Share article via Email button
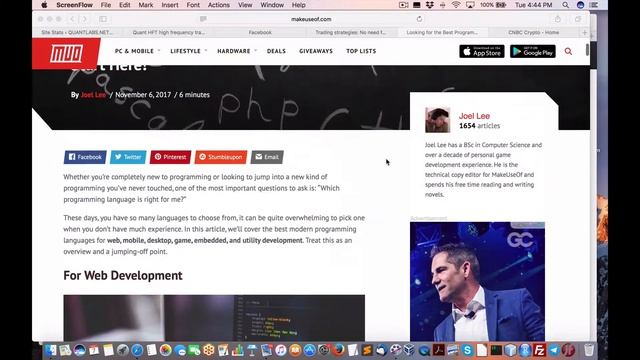The image size is (640, 360). click(x=267, y=157)
